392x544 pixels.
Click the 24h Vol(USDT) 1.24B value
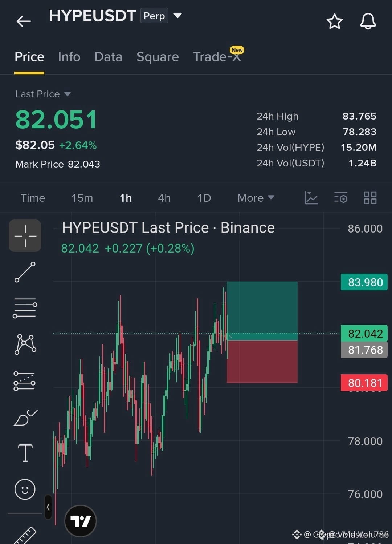[x=362, y=163]
